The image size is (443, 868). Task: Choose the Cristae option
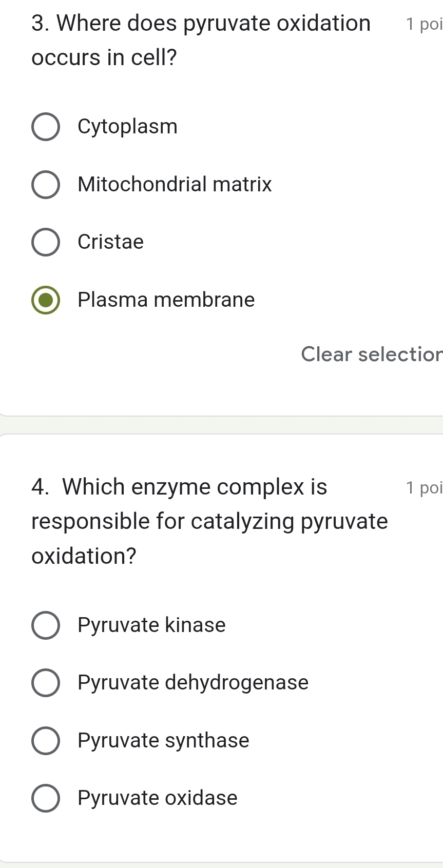click(x=46, y=242)
